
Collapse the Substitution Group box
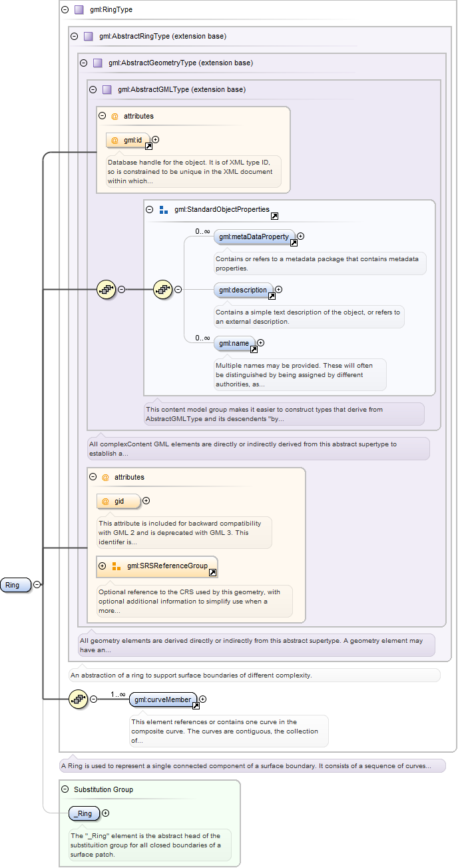[x=65, y=789]
